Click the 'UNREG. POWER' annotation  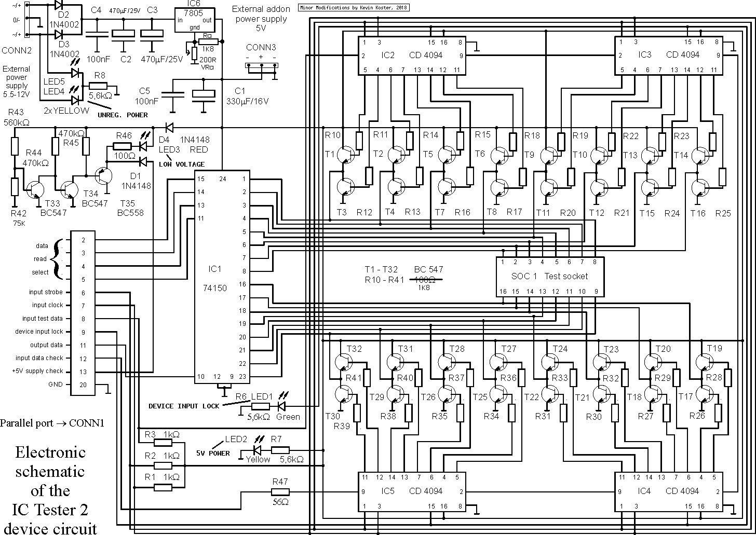click(122, 115)
